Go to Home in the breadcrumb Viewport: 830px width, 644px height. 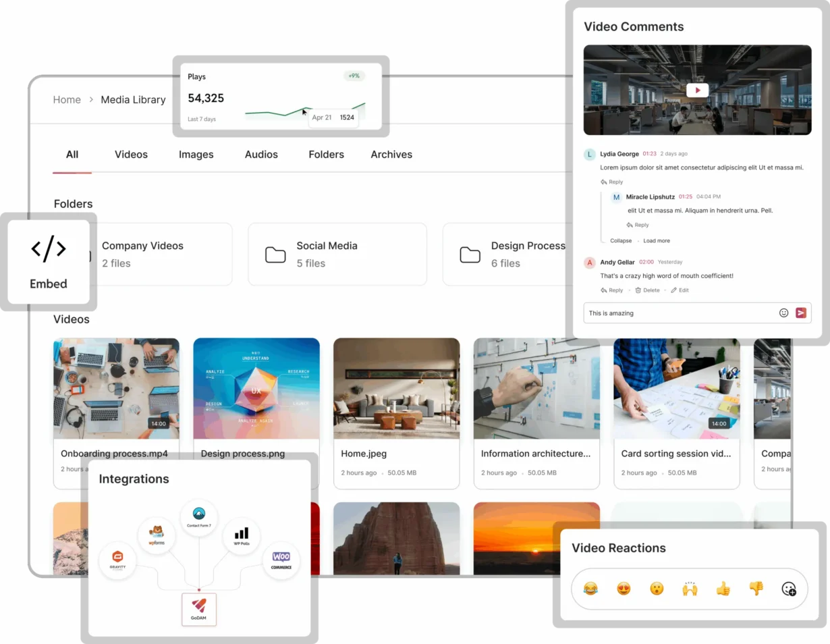(67, 100)
